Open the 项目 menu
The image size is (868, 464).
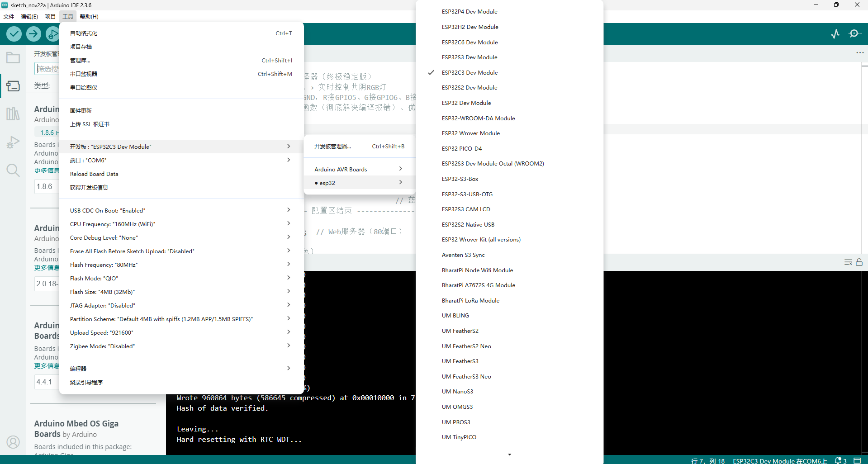(x=50, y=16)
